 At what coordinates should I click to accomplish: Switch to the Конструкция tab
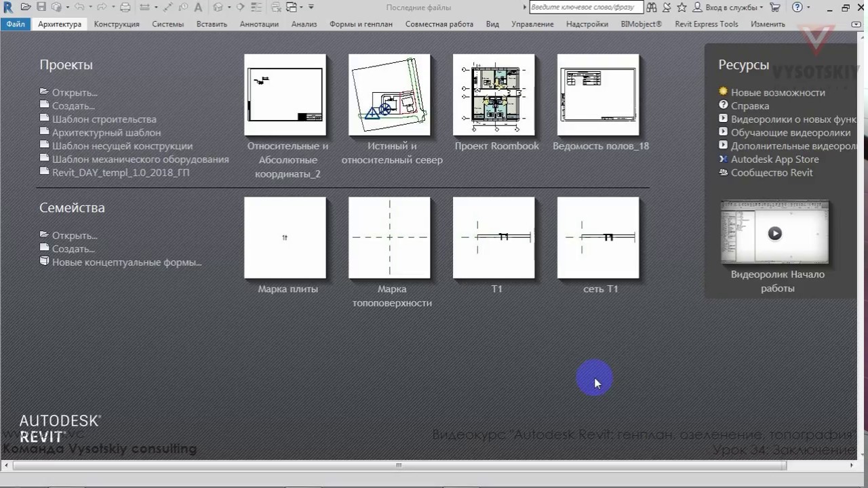(117, 24)
